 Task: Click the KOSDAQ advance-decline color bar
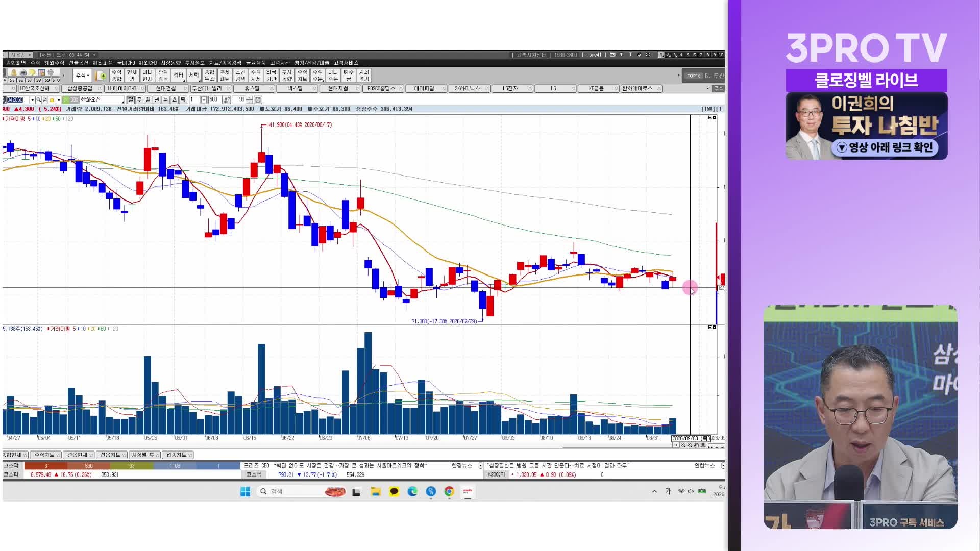[132, 466]
